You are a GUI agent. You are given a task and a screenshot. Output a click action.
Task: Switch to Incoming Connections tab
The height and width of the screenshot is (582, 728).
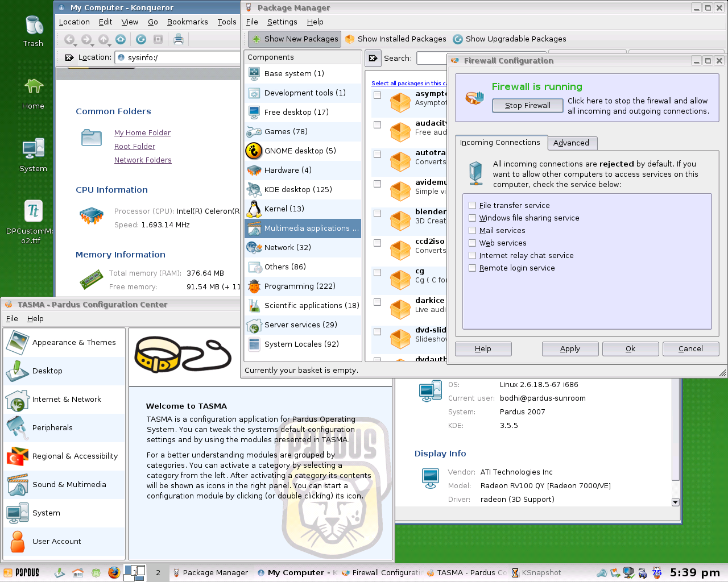(x=500, y=143)
